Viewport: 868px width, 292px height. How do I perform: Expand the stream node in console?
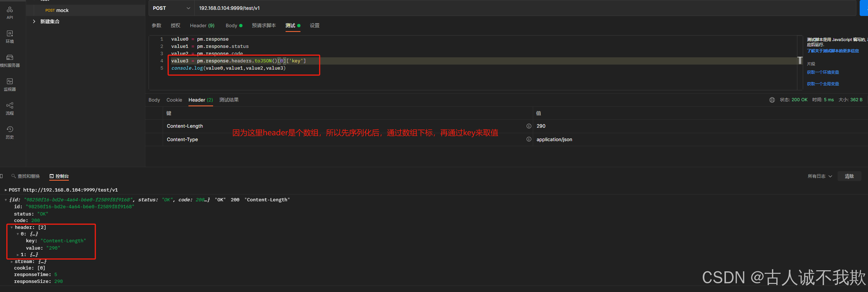point(12,262)
